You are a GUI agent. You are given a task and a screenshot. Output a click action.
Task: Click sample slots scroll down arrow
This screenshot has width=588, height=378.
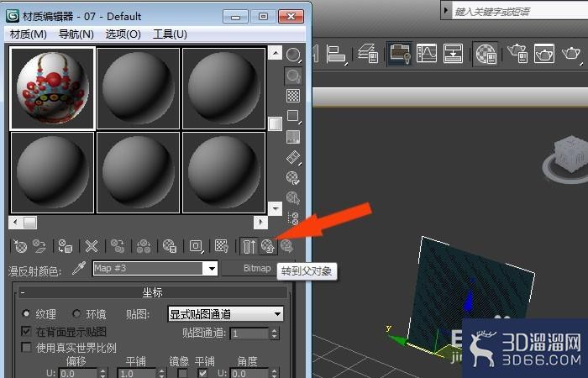[x=276, y=208]
